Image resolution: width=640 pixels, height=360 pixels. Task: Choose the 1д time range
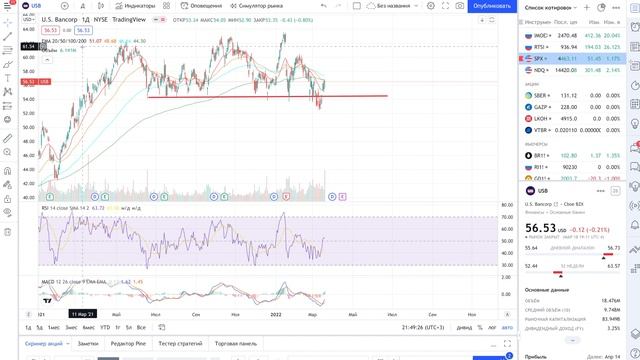(x=28, y=327)
